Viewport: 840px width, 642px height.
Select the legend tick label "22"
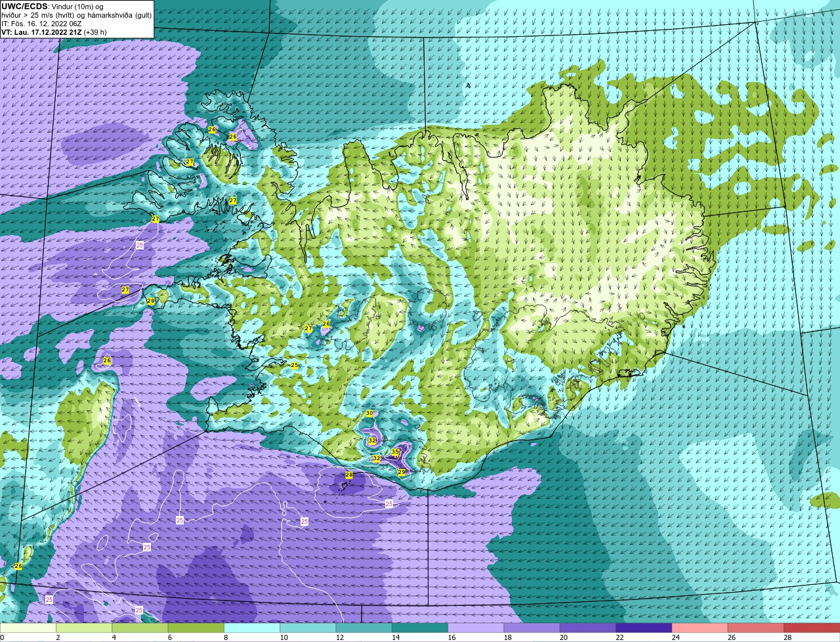point(619,637)
